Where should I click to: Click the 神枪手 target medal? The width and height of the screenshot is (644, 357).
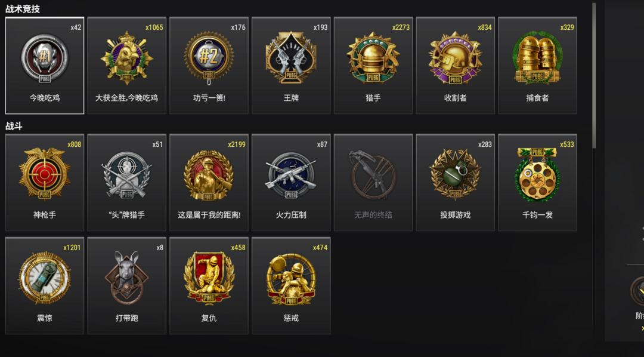(45, 182)
